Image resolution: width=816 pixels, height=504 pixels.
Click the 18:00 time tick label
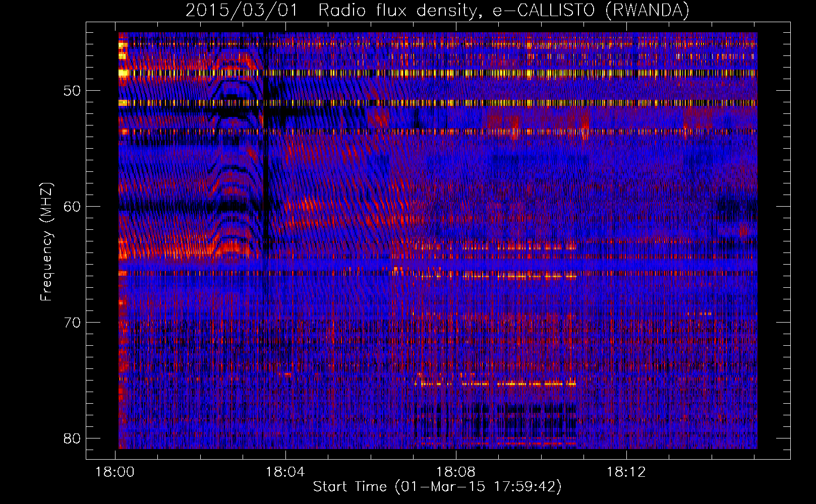pyautogui.click(x=115, y=472)
